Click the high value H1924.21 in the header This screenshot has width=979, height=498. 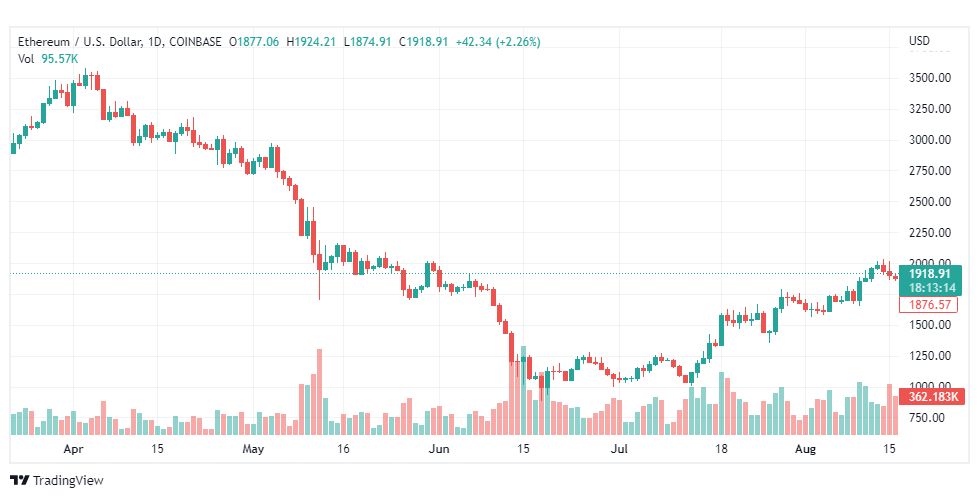click(x=311, y=42)
